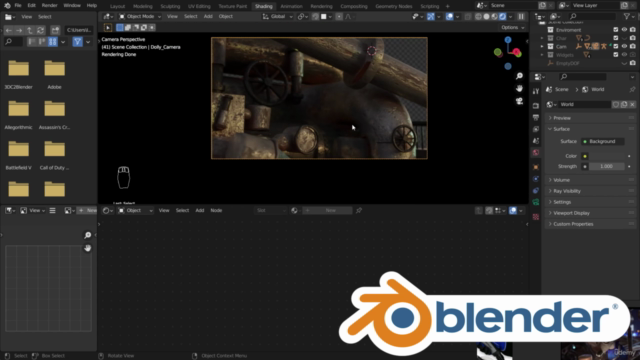Expand the Viewport Display panel
This screenshot has height=360, width=640.
[x=590, y=213]
